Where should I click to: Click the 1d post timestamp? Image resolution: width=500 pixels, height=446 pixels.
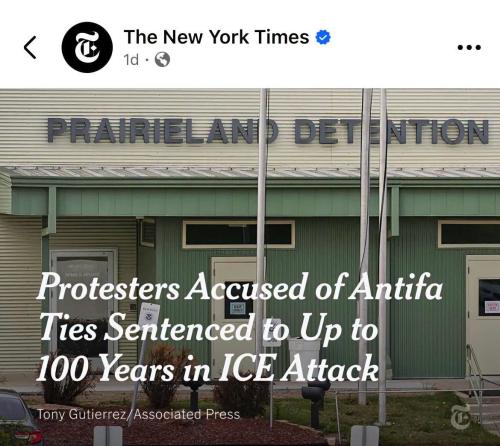(131, 60)
